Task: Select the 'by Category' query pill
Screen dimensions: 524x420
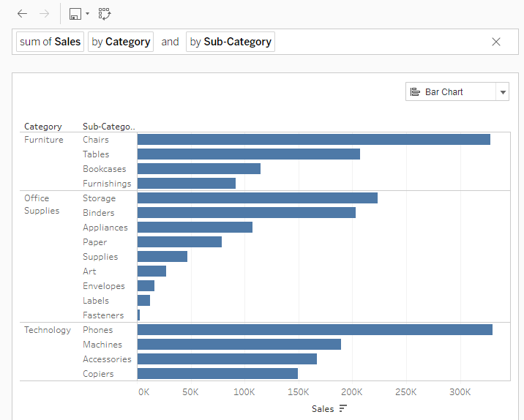Action: [x=121, y=42]
